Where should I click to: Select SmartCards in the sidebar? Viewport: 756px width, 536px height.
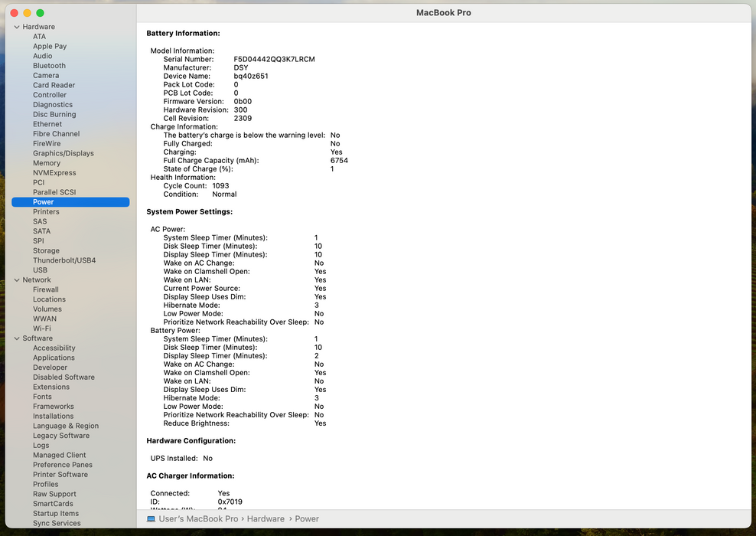[53, 504]
